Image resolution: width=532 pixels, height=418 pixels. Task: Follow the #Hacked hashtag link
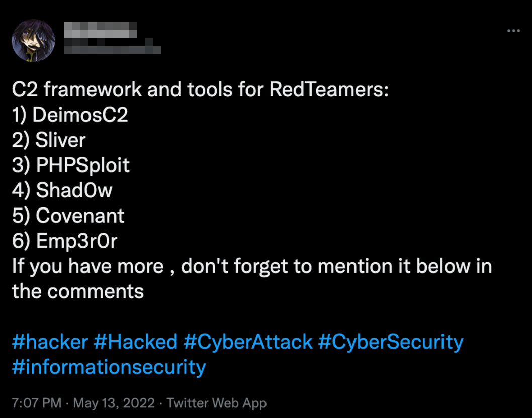[135, 342]
